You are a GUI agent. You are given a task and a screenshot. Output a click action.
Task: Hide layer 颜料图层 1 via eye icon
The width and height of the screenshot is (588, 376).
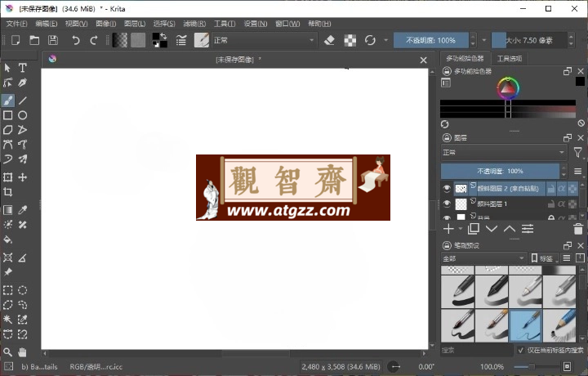[x=446, y=204]
